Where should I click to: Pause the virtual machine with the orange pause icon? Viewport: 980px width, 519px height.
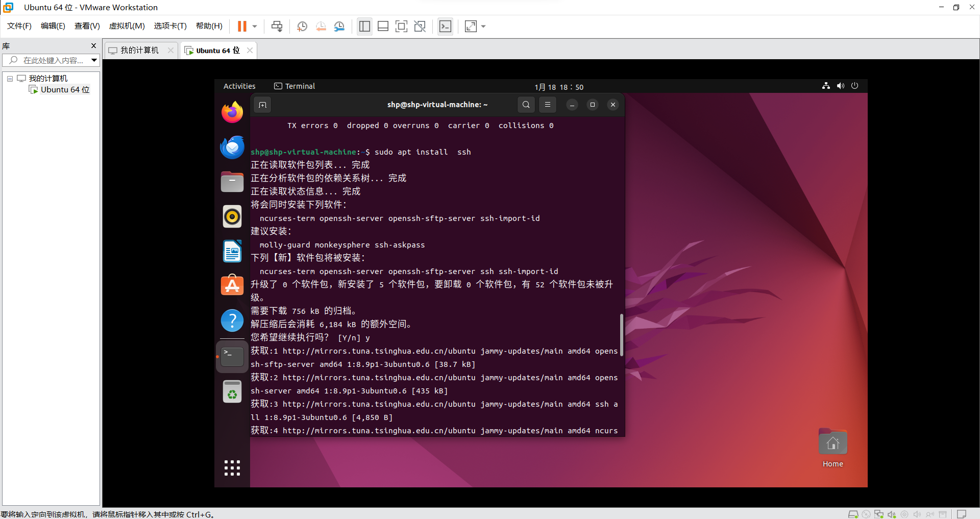pos(242,26)
